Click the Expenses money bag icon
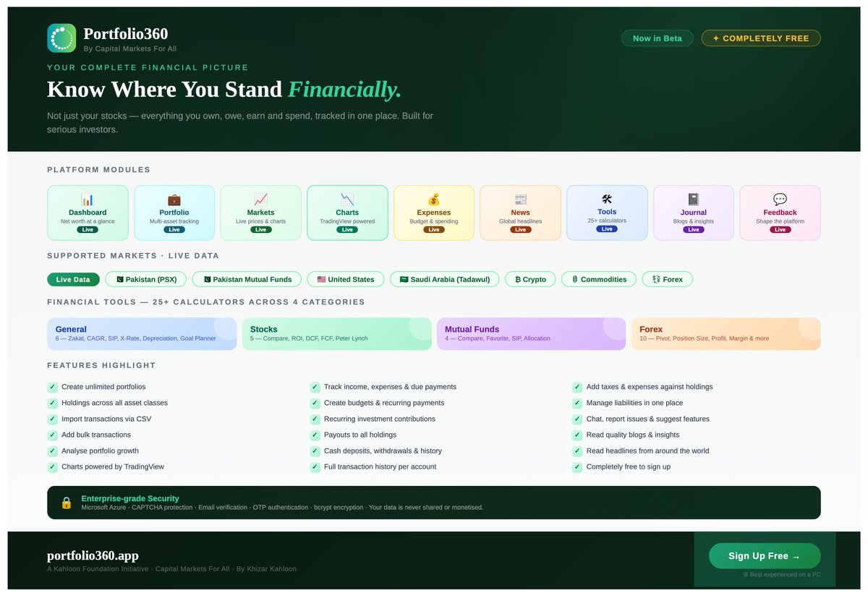Screen dimensions: 868x598 click(434, 200)
